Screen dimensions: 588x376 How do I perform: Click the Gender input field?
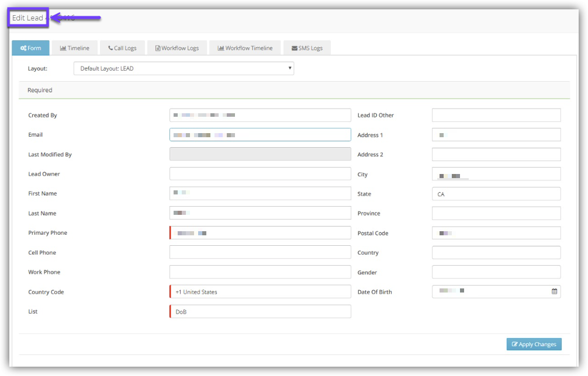(496, 272)
